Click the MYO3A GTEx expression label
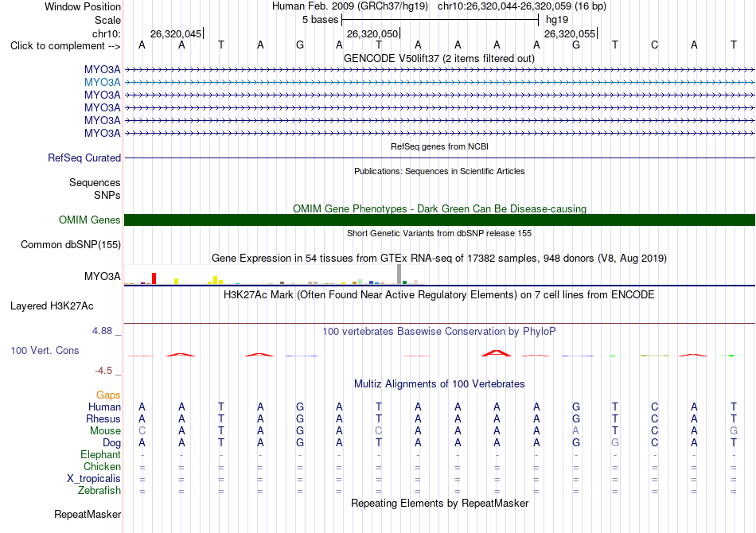The image size is (756, 533). pyautogui.click(x=102, y=277)
